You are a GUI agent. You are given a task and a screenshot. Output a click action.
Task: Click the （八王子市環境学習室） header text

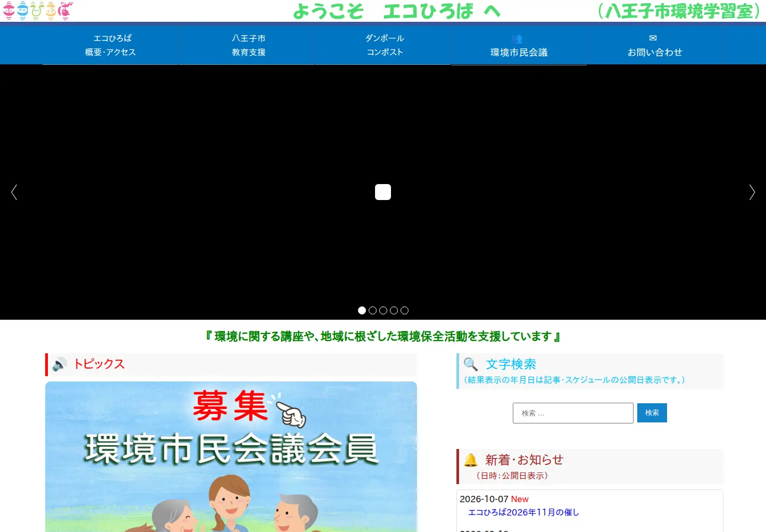point(680,11)
